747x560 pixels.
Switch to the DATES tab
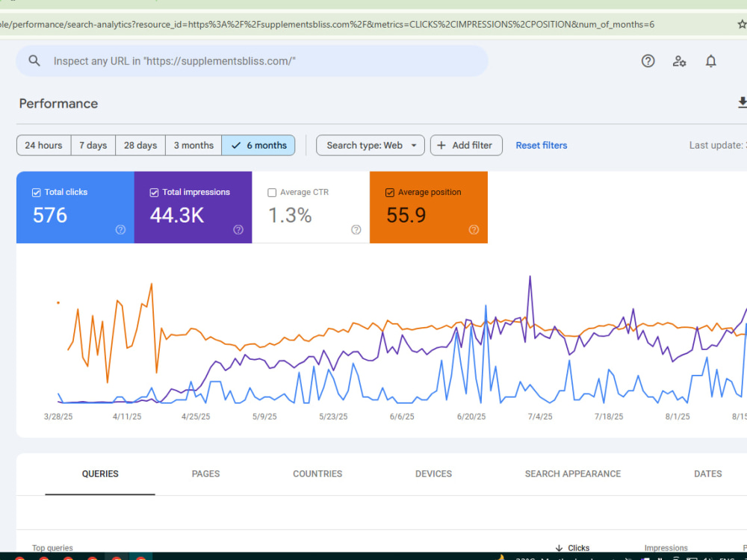pos(708,474)
